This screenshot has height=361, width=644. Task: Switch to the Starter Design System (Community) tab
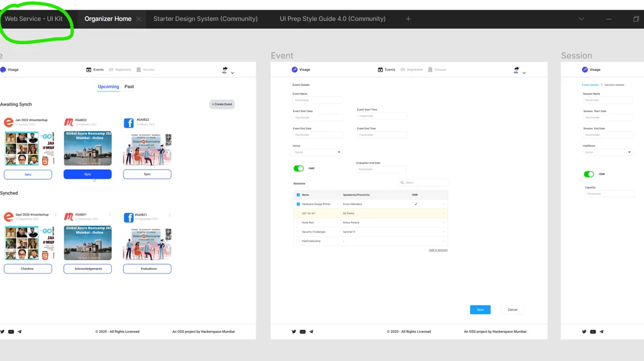(206, 19)
